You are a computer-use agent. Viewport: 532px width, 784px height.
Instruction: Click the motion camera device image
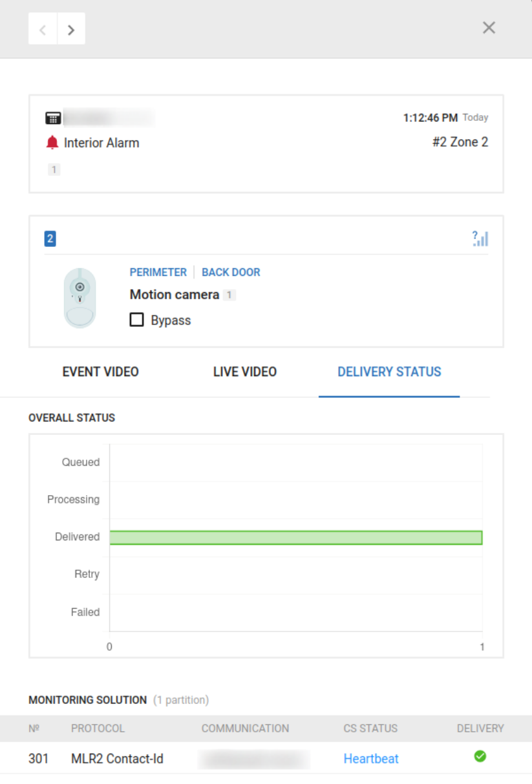[80, 298]
